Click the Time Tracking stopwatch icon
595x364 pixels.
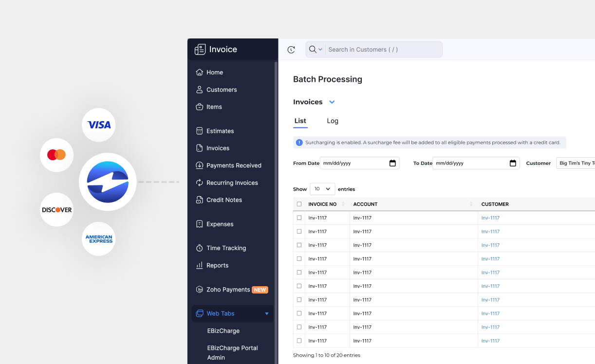tap(199, 248)
